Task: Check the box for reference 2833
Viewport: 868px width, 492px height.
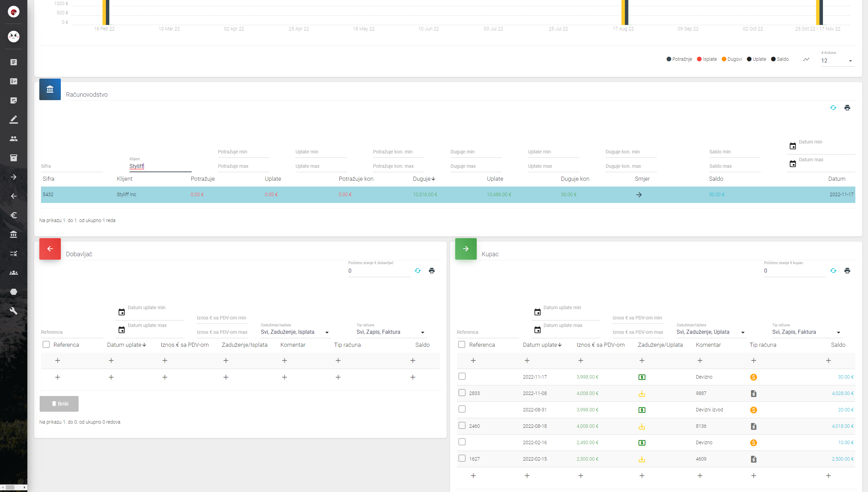Action: pyautogui.click(x=462, y=393)
